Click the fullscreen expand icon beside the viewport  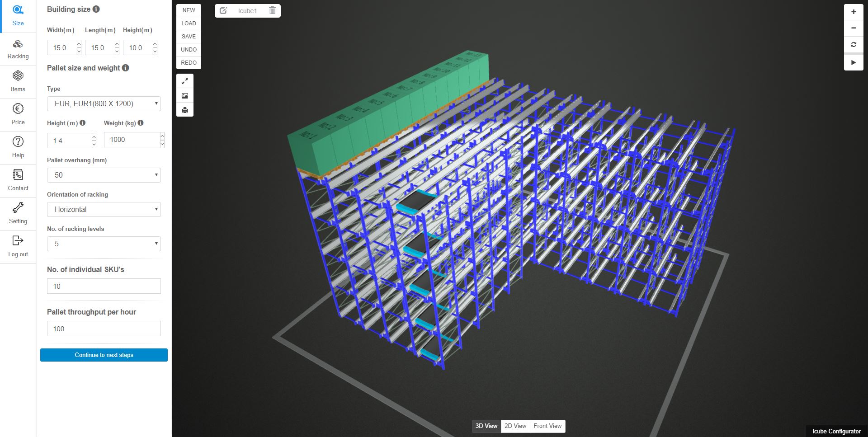click(x=185, y=81)
